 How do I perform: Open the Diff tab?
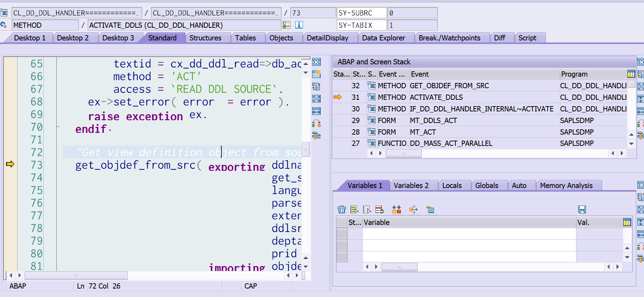click(499, 38)
